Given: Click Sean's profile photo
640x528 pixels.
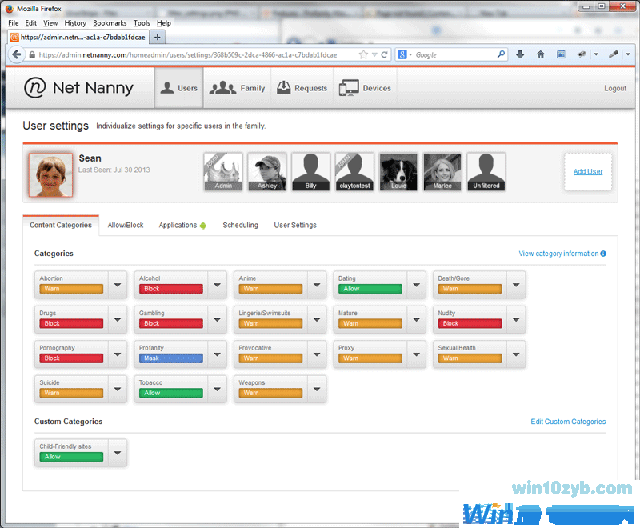Looking at the screenshot, I should [x=51, y=175].
